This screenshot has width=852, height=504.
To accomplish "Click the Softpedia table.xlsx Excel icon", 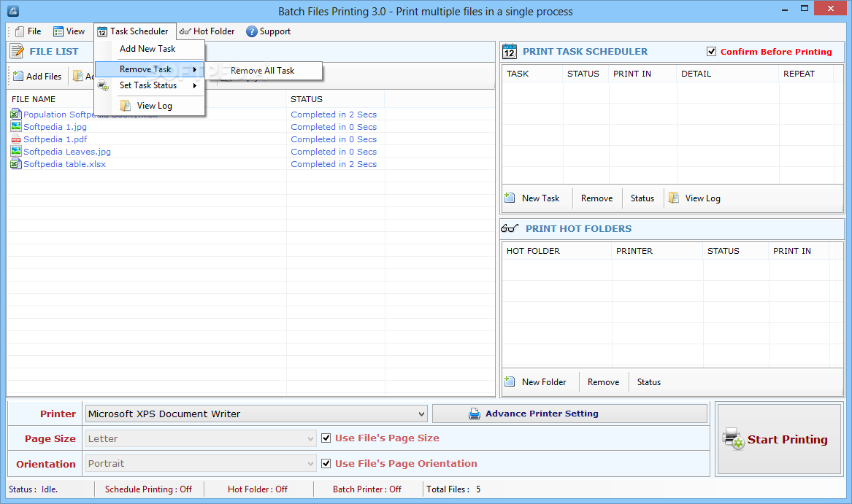I will pyautogui.click(x=16, y=164).
